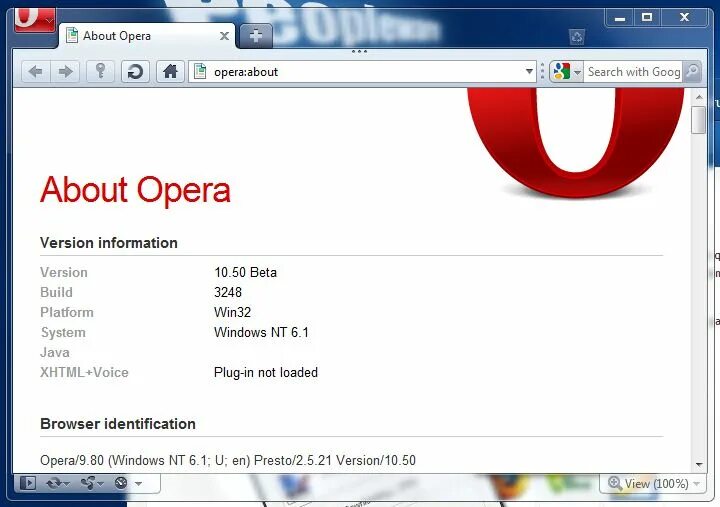Select the About Opera tab
The height and width of the screenshot is (507, 720).
pyautogui.click(x=147, y=36)
